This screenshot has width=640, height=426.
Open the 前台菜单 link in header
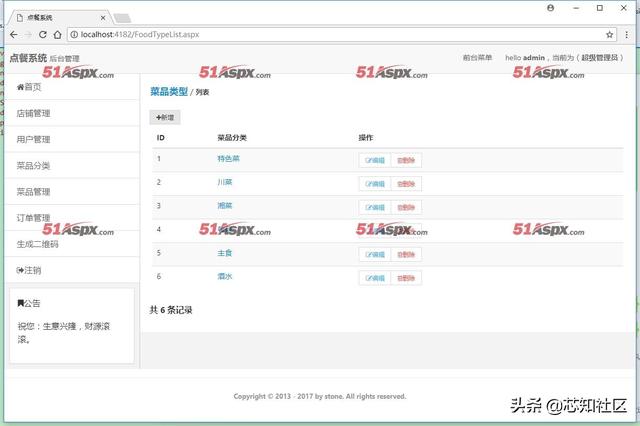(477, 58)
